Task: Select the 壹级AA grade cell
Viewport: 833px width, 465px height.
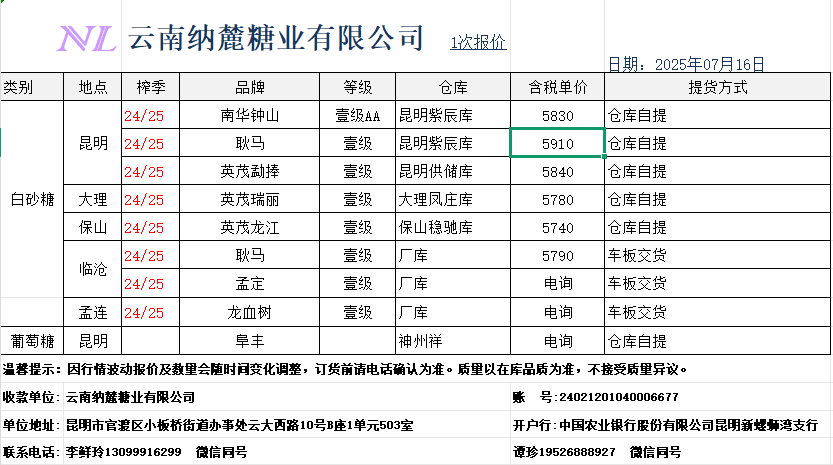Action: click(357, 115)
